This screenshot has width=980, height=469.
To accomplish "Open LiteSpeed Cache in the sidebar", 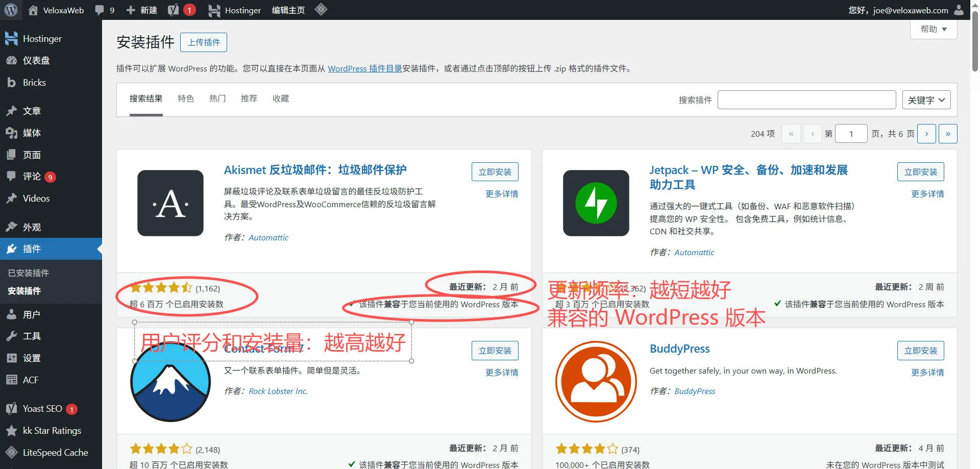I will (55, 453).
